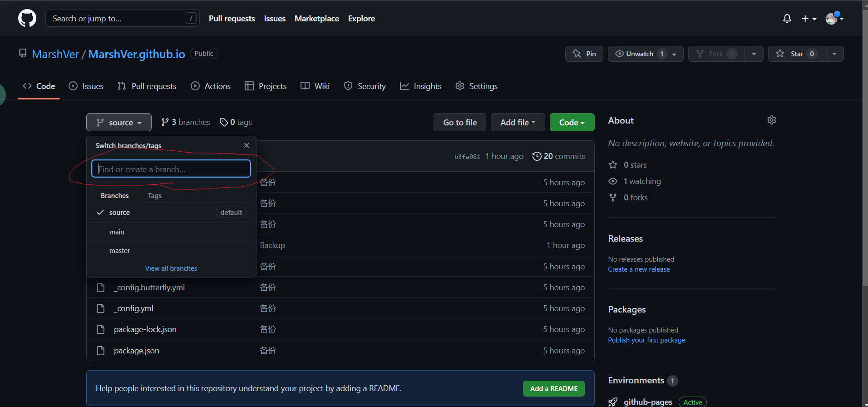Image resolution: width=868 pixels, height=407 pixels.
Task: Open the package-lock.json file
Action: [x=145, y=329]
